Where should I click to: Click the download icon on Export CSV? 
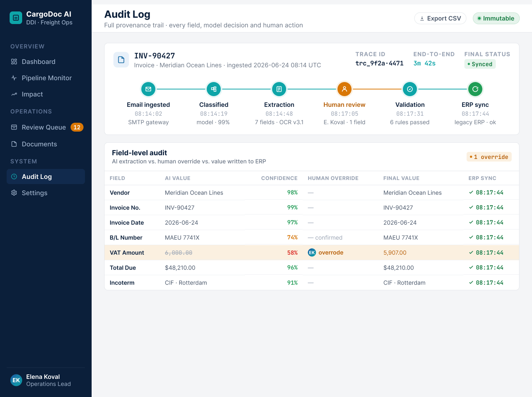[422, 18]
